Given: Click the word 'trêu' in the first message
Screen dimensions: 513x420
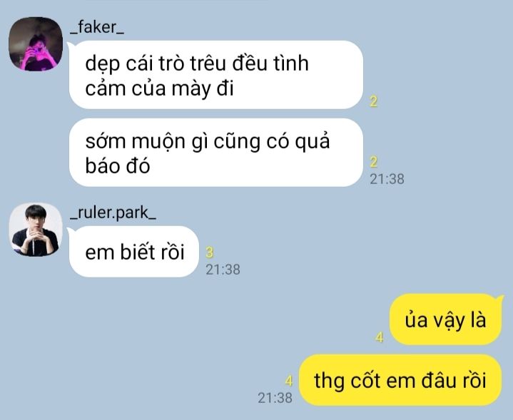Looking at the screenshot, I should pyautogui.click(x=208, y=63).
